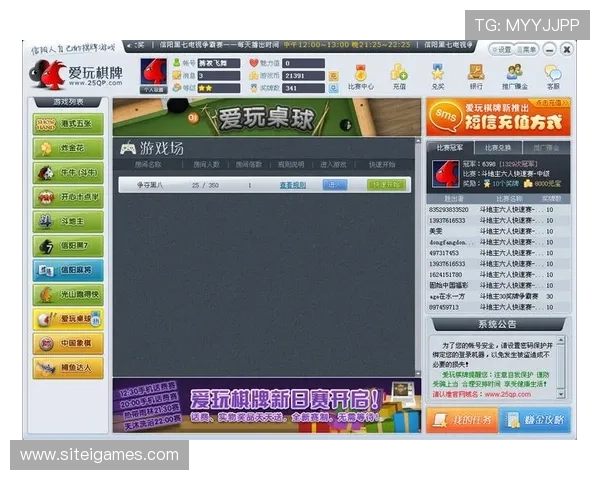
Task: Select winner row 897459713
Action: pos(498,307)
